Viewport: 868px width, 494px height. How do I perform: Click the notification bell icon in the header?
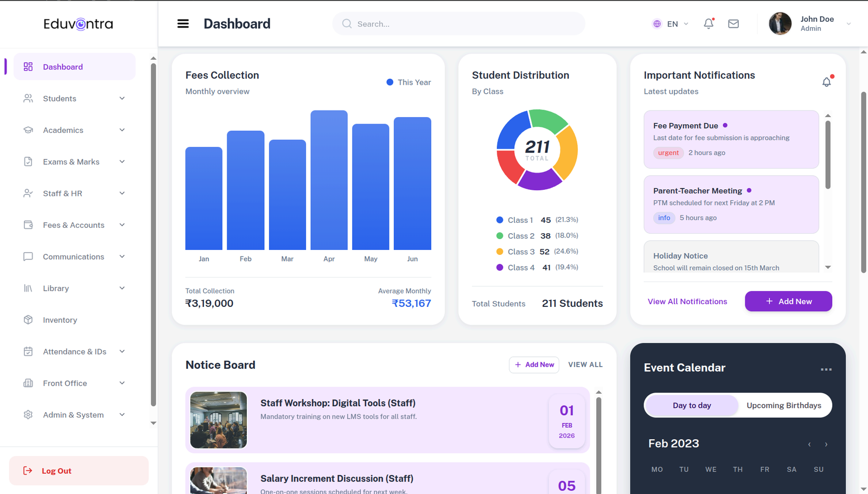tap(709, 24)
